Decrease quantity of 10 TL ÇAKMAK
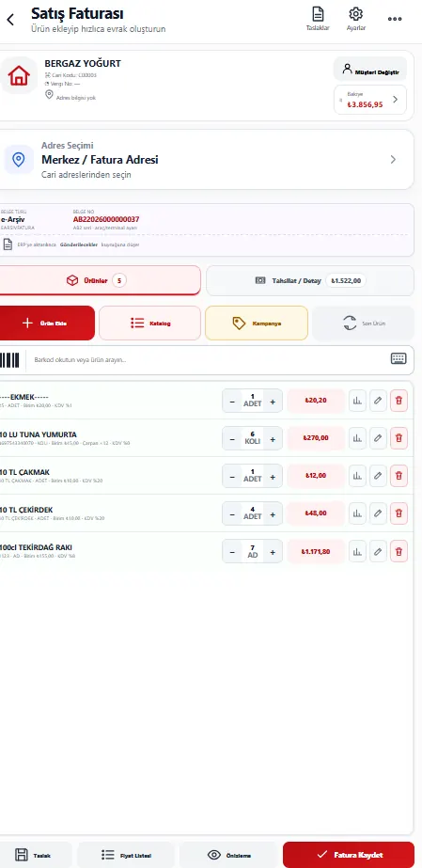Screen dimensions: 422x868 232,476
